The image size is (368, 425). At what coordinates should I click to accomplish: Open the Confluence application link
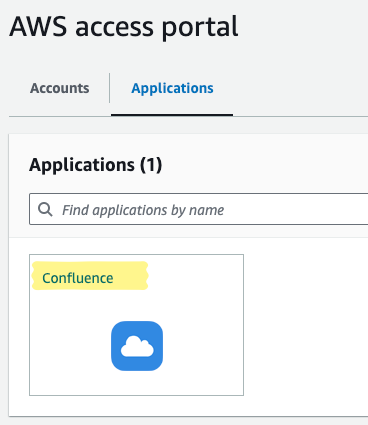(78, 278)
